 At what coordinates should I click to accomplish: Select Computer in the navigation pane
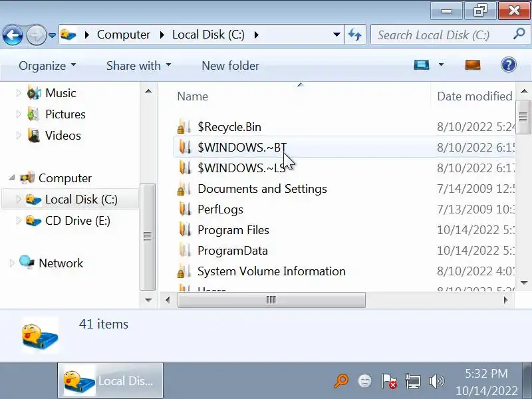click(x=65, y=178)
